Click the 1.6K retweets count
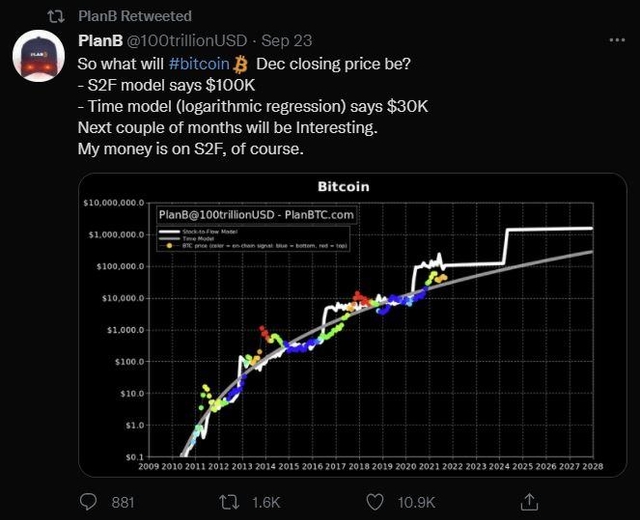This screenshot has height=520, width=640. point(266,500)
